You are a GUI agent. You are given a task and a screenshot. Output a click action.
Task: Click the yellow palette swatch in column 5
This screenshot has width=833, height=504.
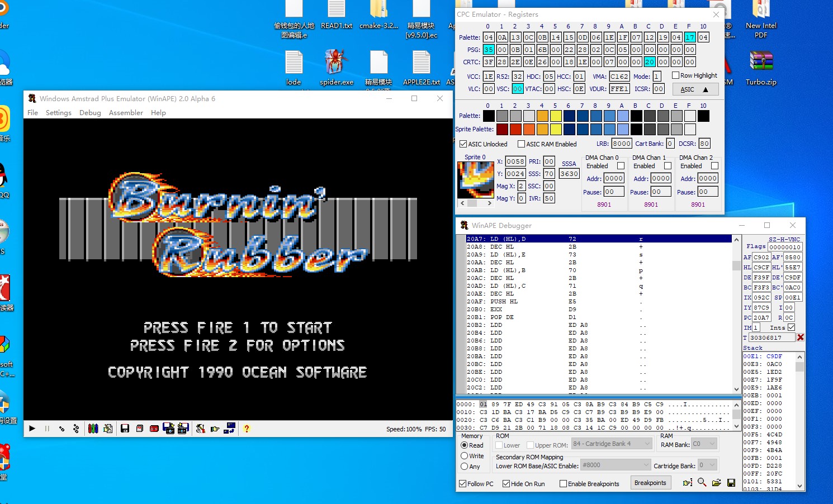click(x=556, y=116)
